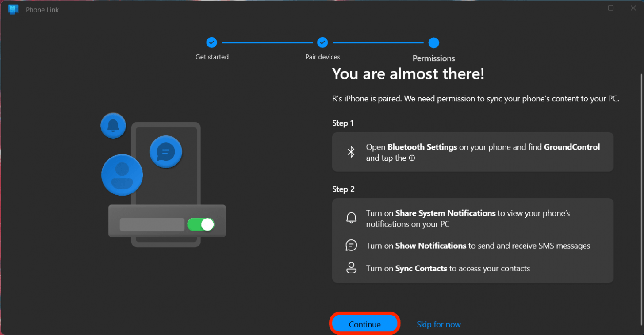Toggle the green switch in the illustration
Viewport: 644px width, 335px height.
coord(200,224)
